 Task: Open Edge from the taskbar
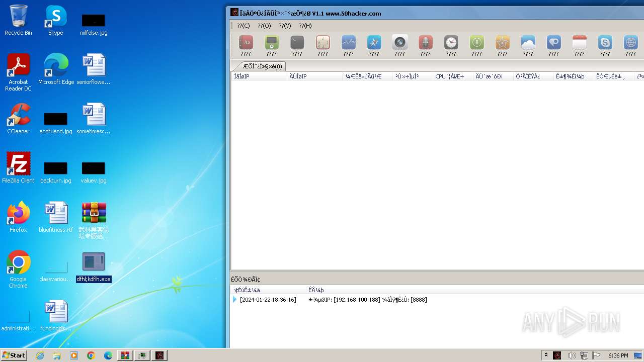pyautogui.click(x=108, y=355)
